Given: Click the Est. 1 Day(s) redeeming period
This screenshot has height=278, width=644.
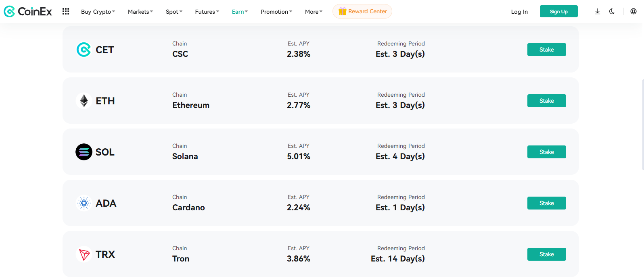Looking at the screenshot, I should (400, 207).
